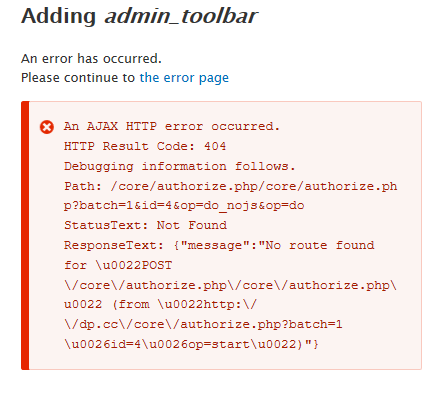Click 'An error has occurred.' text
Screen dimensions: 442x396
(x=91, y=59)
